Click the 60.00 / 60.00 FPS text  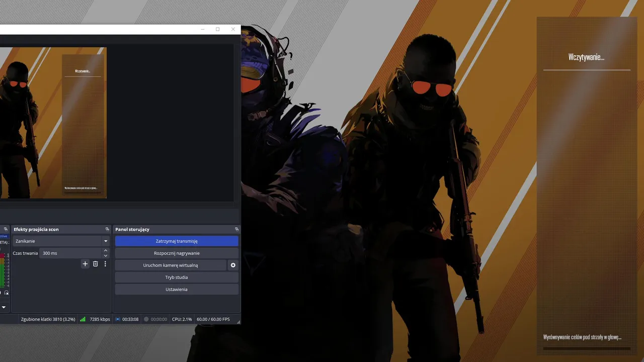click(213, 319)
